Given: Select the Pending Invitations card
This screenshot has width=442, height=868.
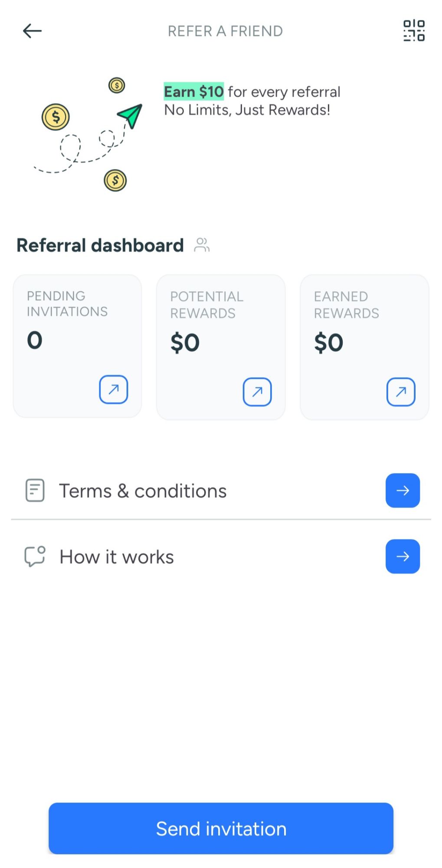Looking at the screenshot, I should point(77,346).
